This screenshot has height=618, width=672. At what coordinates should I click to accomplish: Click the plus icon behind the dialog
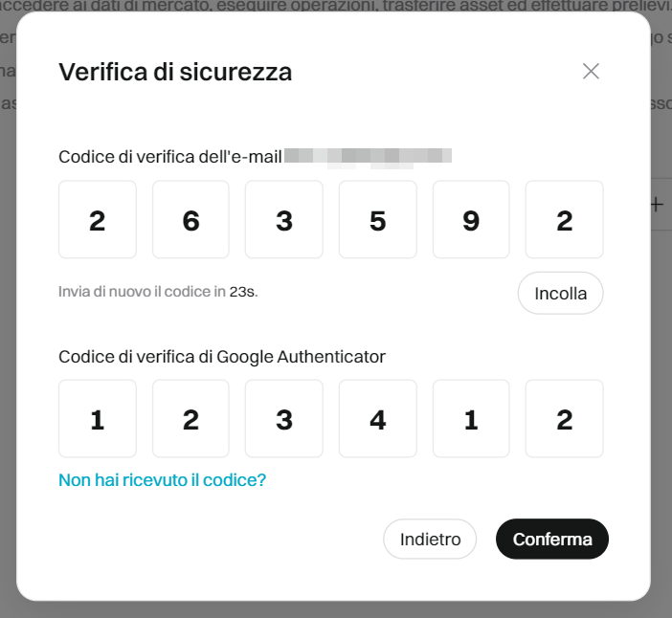[657, 204]
